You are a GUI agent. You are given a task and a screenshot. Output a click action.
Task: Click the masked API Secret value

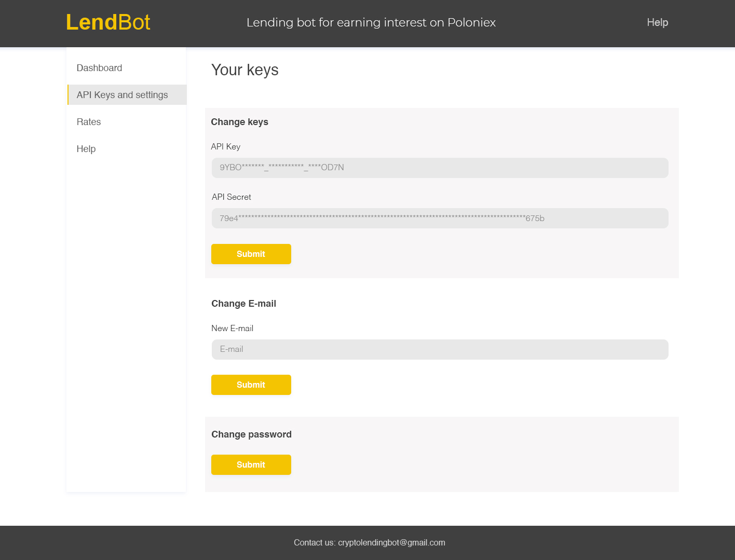(x=382, y=218)
